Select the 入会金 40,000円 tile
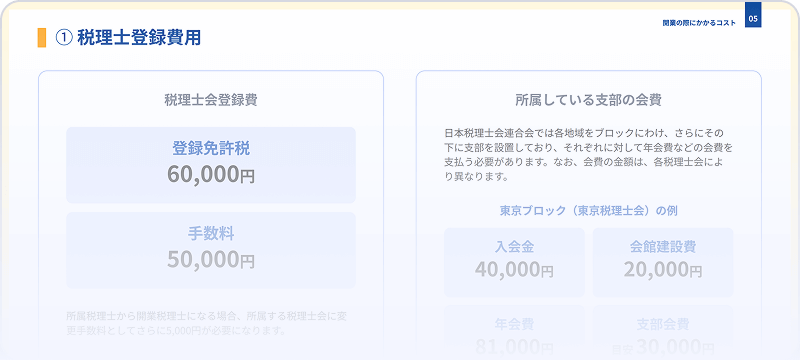 point(514,262)
